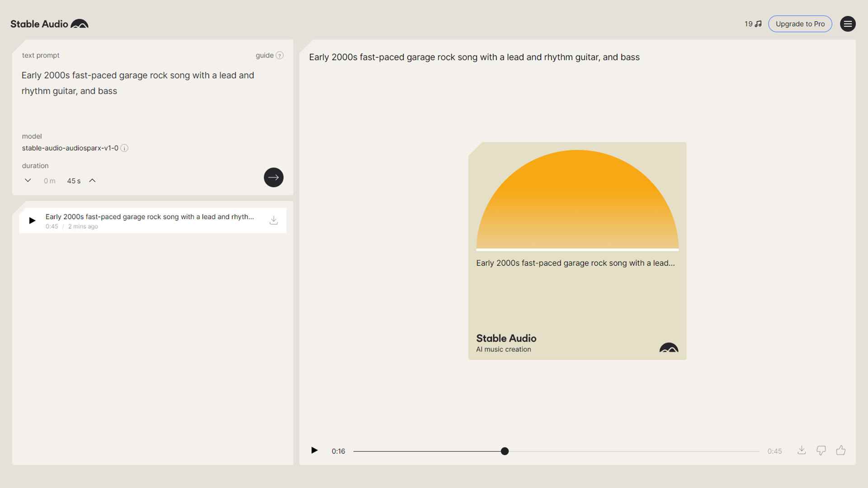Select the stable-audio-audiosparx-v1-0 model info icon
Screen dimensions: 868x488
[124, 148]
